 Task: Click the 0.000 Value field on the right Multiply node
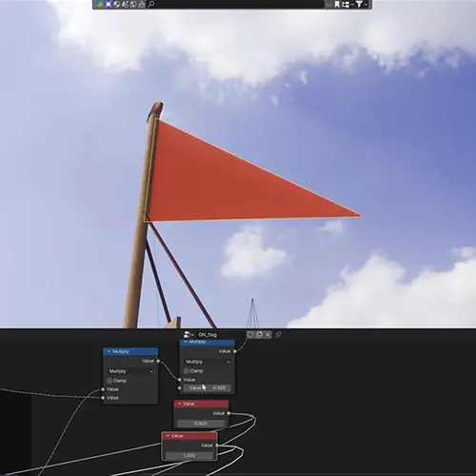[208, 387]
